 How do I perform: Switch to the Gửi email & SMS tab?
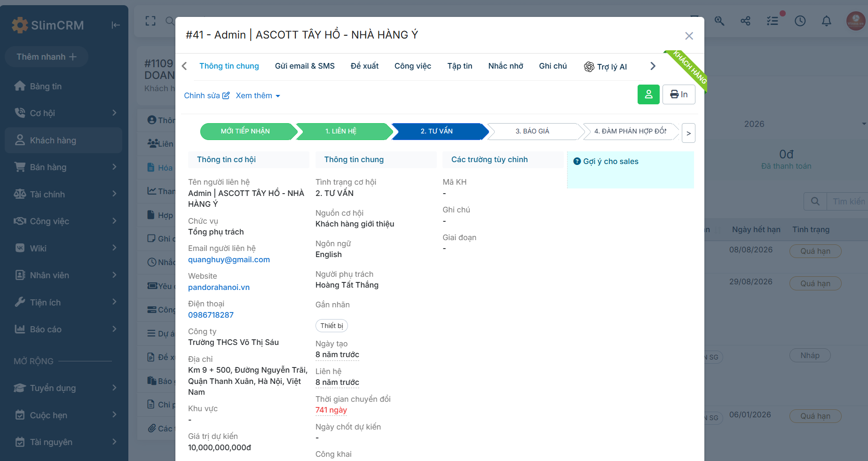[305, 66]
